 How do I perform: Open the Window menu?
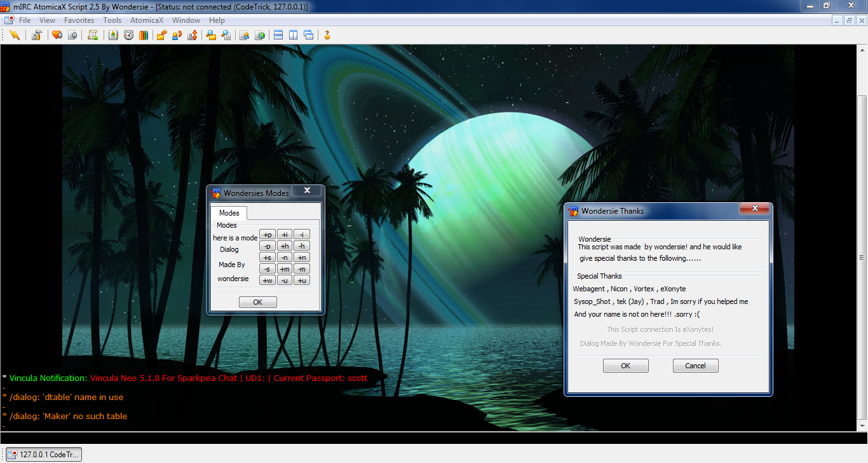(186, 20)
